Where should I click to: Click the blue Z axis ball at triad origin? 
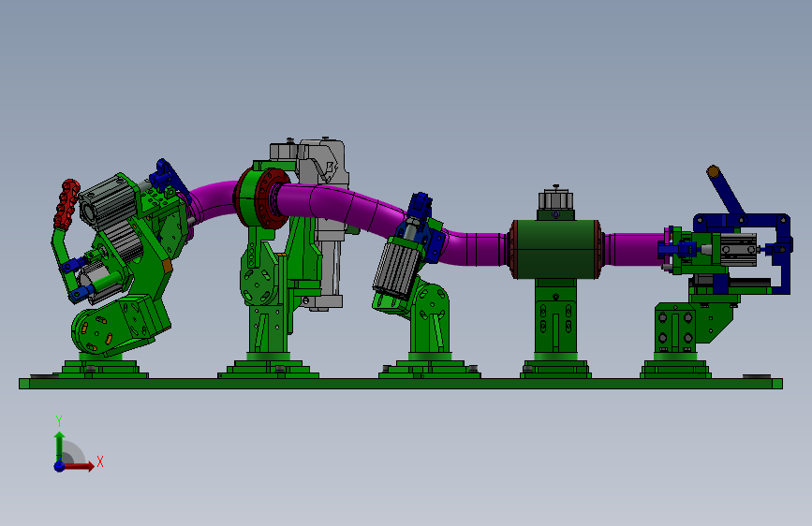tap(60, 466)
